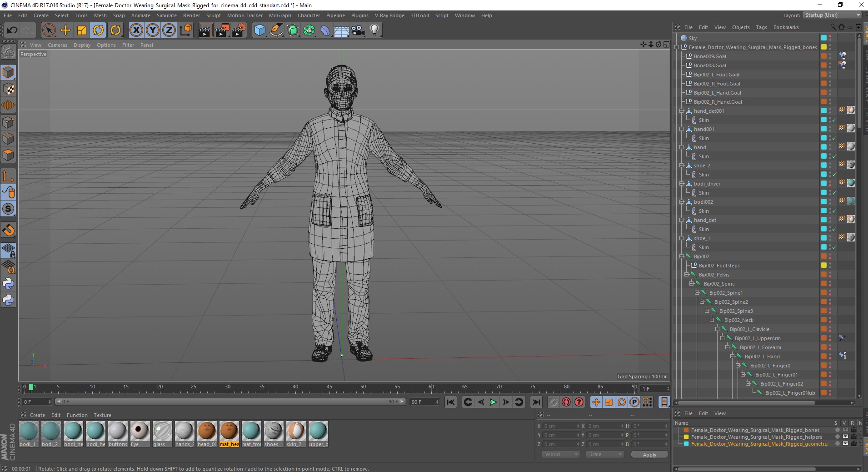The image size is (868, 472).
Task: Collapse the bodi_driver node
Action: click(682, 184)
